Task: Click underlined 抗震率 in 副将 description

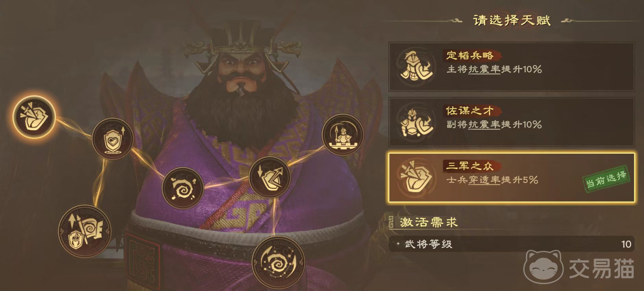Action: click(484, 125)
